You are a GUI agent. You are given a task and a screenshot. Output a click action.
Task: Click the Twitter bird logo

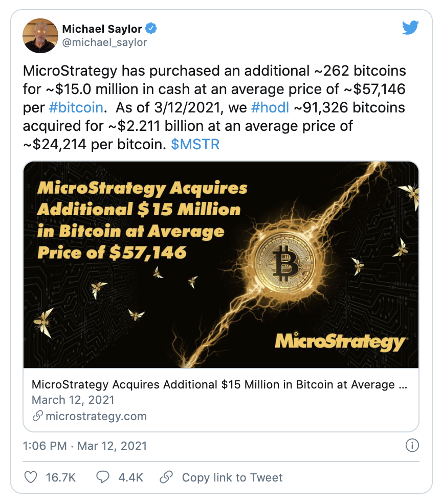pos(410,28)
